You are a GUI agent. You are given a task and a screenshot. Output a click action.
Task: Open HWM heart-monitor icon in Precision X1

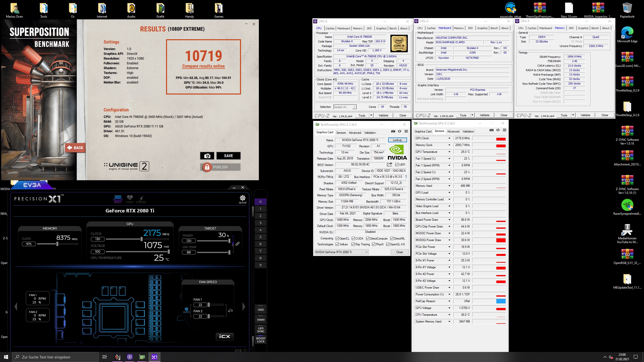coord(130,199)
